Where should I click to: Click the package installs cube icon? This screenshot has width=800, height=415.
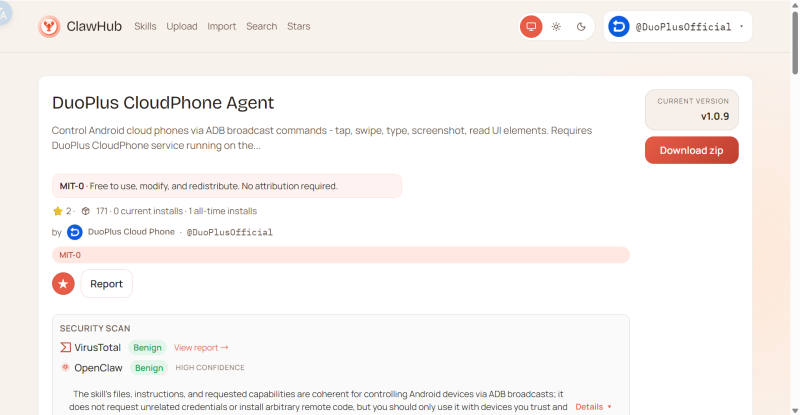(86, 211)
